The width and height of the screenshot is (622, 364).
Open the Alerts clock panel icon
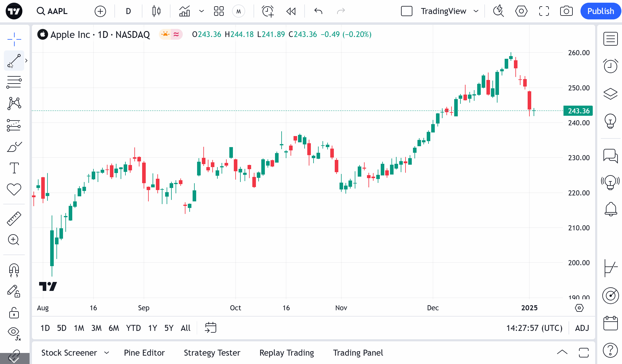point(610,66)
